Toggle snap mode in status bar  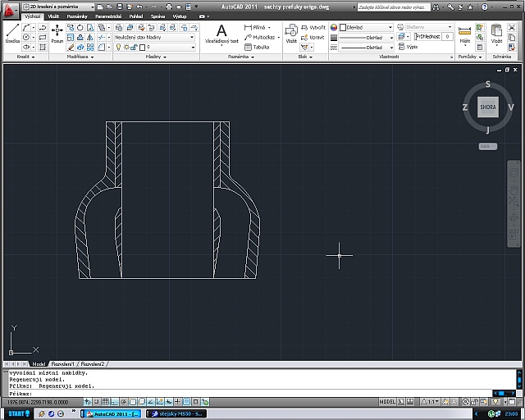click(x=97, y=402)
